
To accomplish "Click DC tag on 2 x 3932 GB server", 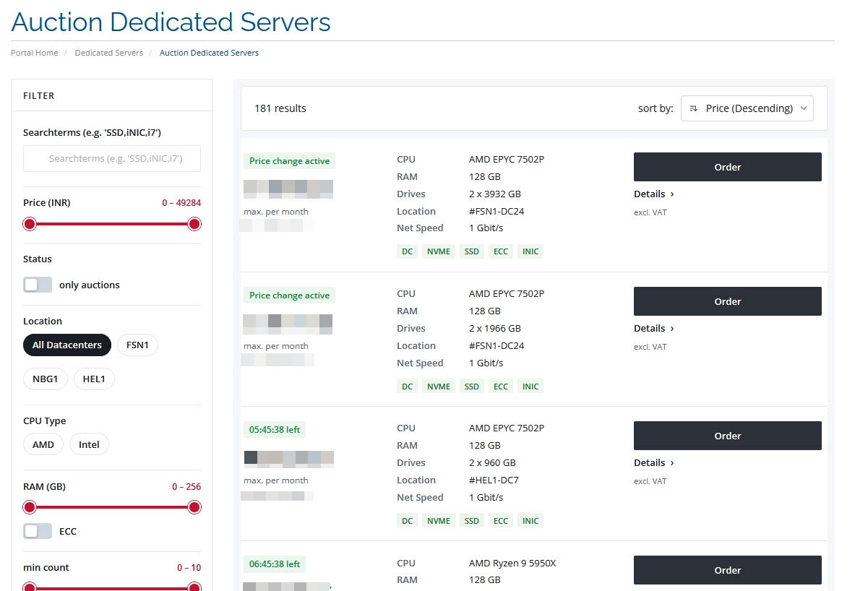I will [407, 251].
